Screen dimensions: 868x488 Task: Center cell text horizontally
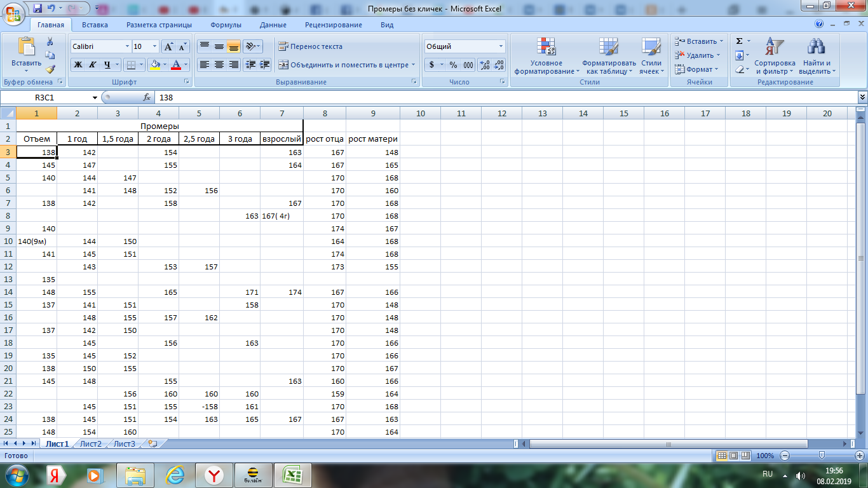point(219,65)
